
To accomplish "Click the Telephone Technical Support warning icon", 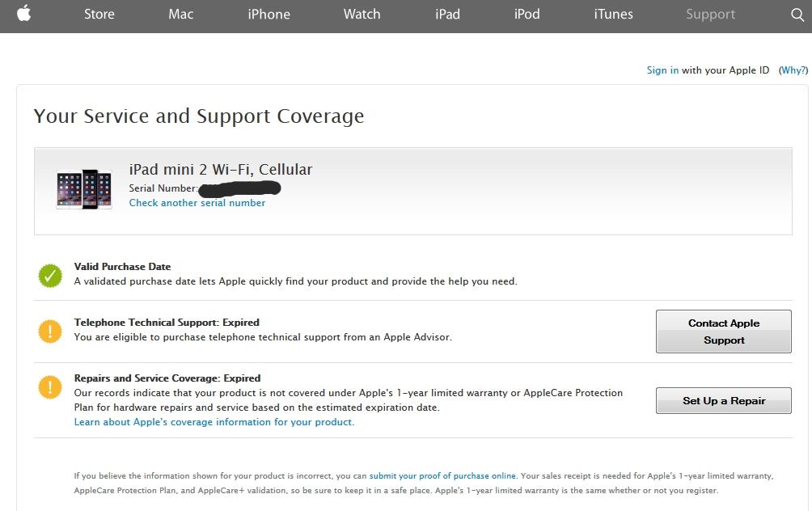I will coord(50,332).
